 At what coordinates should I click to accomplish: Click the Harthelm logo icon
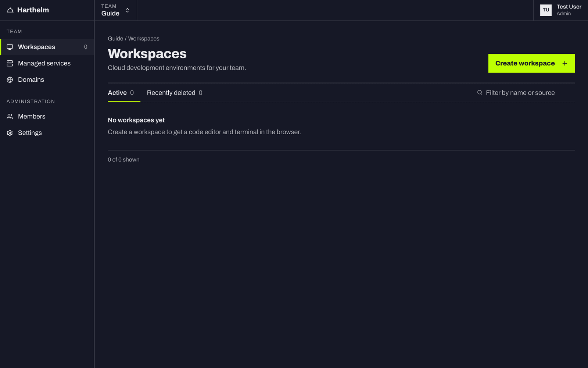tap(10, 10)
